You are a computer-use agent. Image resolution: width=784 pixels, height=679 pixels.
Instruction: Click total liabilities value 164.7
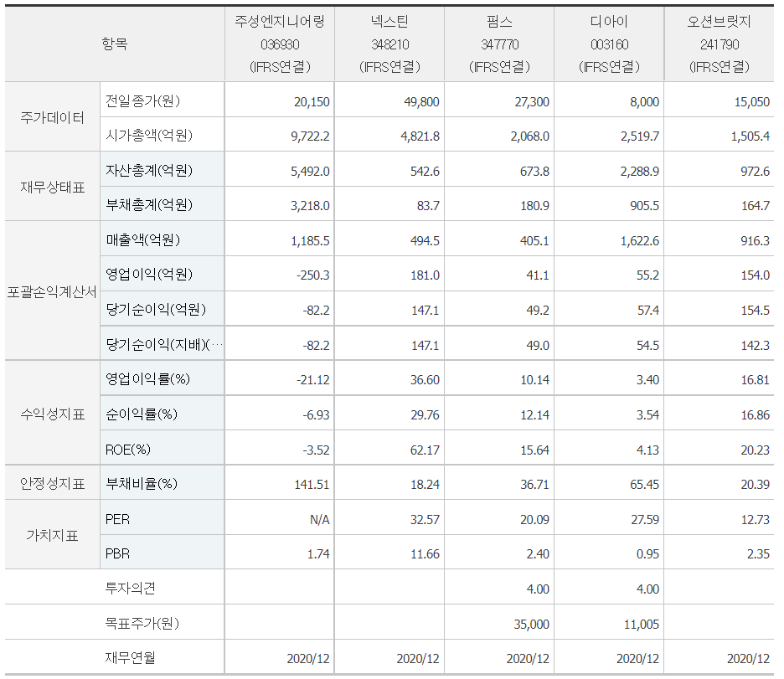tap(755, 205)
